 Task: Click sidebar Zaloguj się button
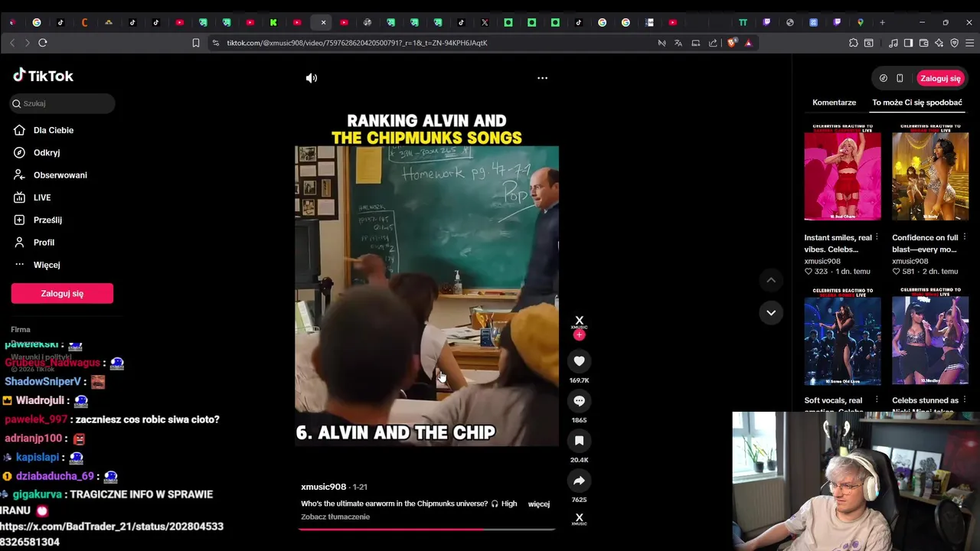62,293
